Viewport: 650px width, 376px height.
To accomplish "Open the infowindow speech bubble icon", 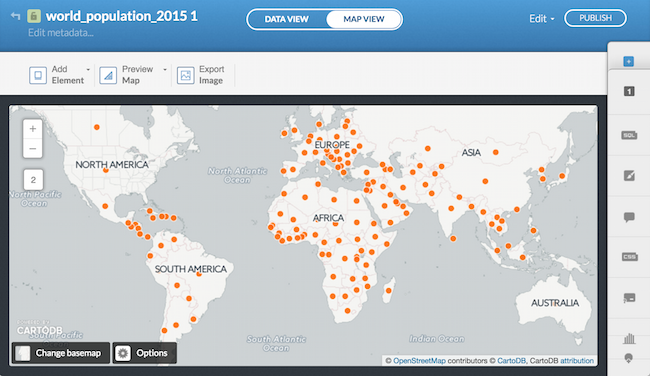I will click(629, 217).
